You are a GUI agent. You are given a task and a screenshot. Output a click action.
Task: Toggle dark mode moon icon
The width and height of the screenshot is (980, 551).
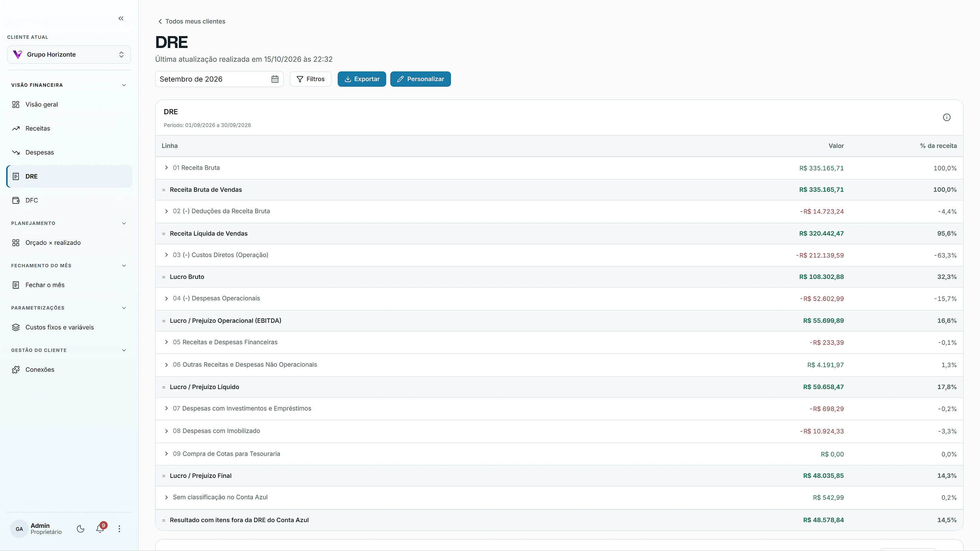pos(81,529)
